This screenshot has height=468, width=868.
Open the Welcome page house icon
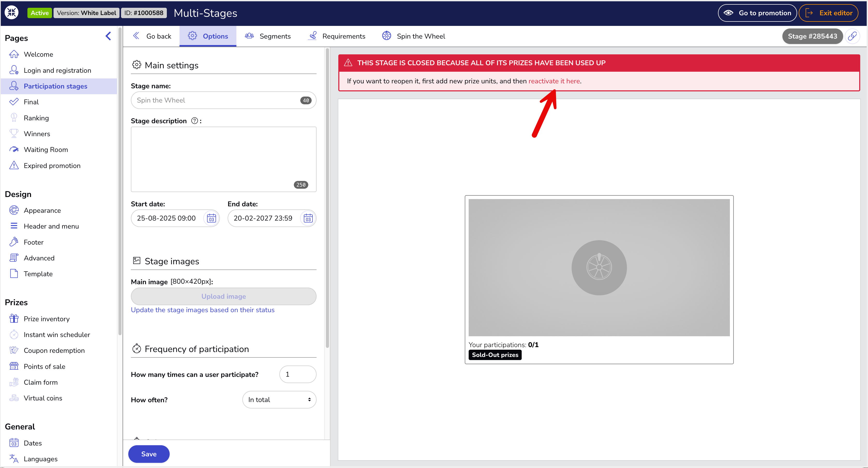[x=14, y=54]
